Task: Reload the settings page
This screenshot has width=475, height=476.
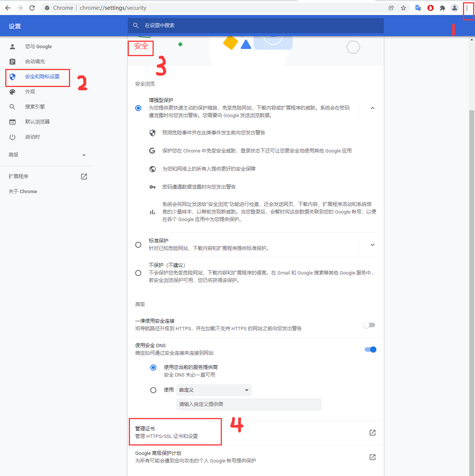Action: click(32, 8)
